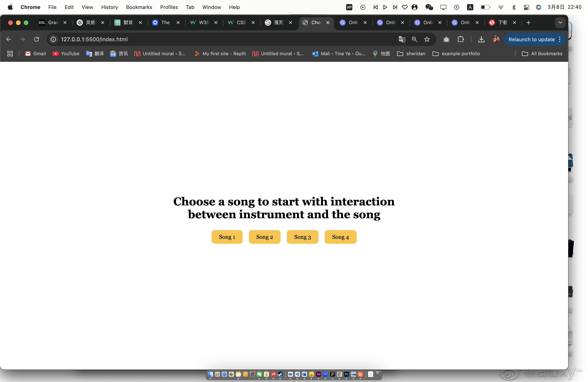588x382 pixels.
Task: Open the Chrome extensions puzzle icon
Action: 461,39
